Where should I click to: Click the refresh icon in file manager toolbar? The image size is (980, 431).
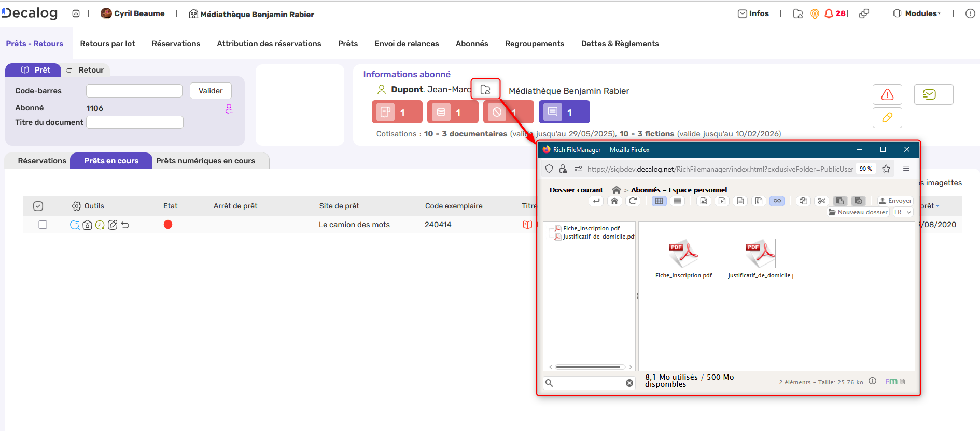[633, 201]
